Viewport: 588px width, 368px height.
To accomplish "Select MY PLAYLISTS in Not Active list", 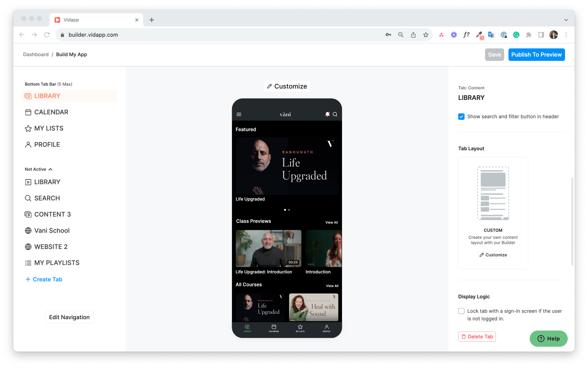I will 57,263.
